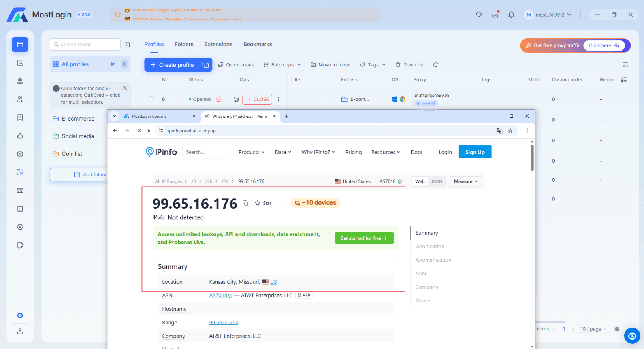
Task: Click the Sign Up button on IPinfo
Action: 475,152
